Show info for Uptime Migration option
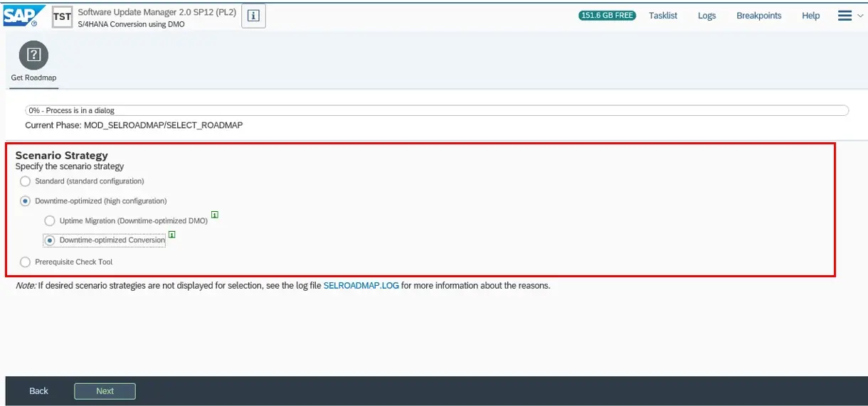Screen dimensions: 868x406 pos(215,214)
